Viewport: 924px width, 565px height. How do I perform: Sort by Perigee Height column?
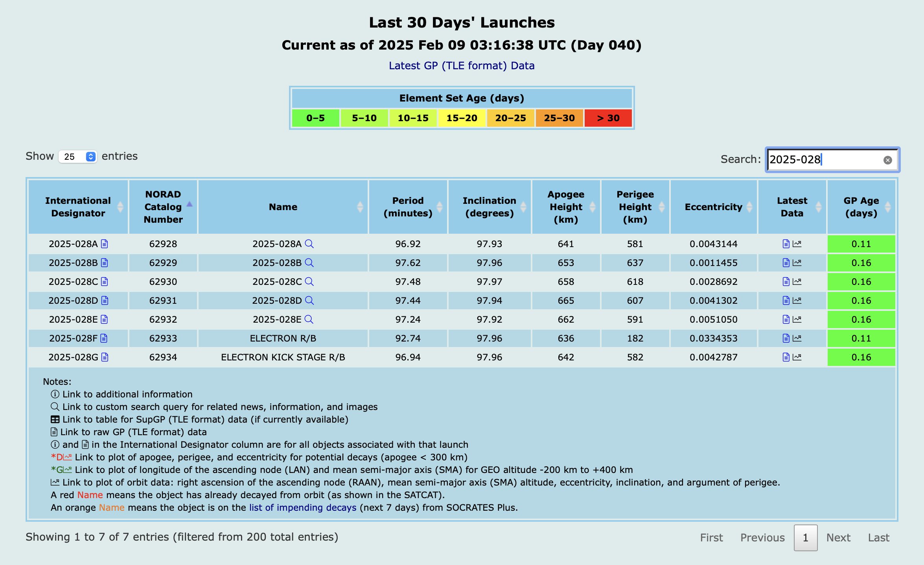click(635, 207)
